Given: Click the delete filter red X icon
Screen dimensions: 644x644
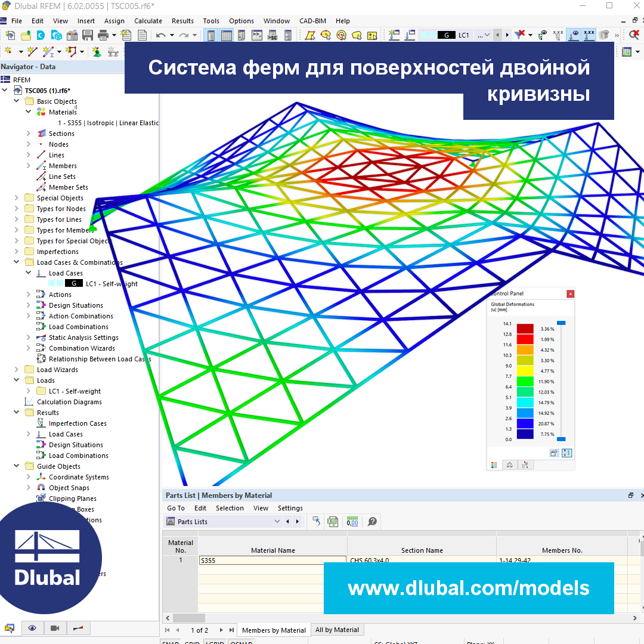Looking at the screenshot, I should (520, 35).
